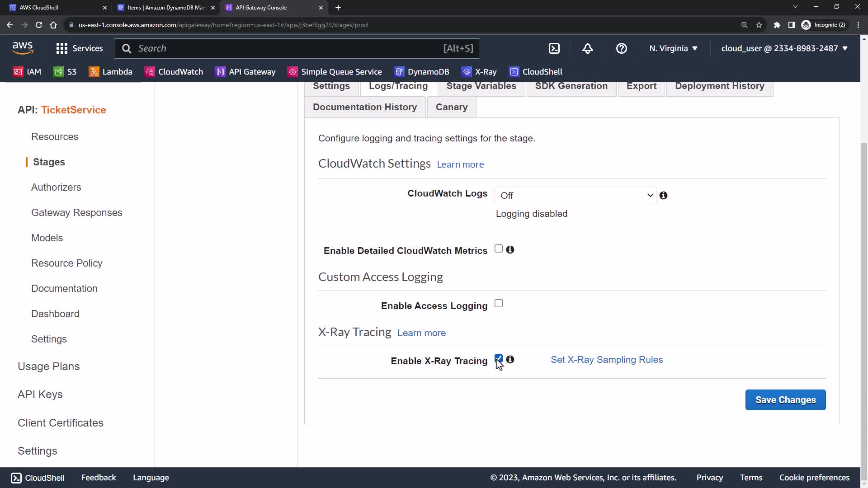Click the Save Changes button
The image size is (868, 488).
click(x=785, y=400)
